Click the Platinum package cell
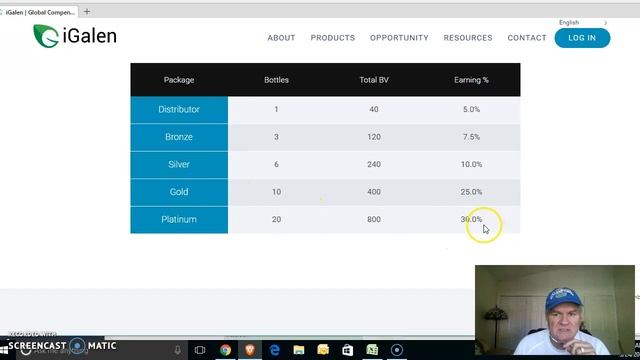 coord(179,220)
